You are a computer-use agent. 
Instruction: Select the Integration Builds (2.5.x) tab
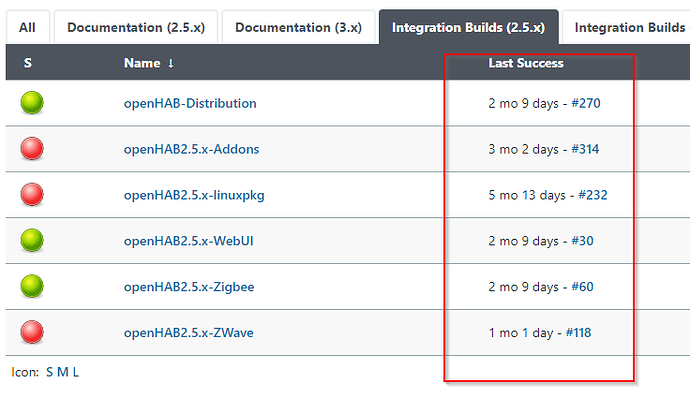(469, 27)
